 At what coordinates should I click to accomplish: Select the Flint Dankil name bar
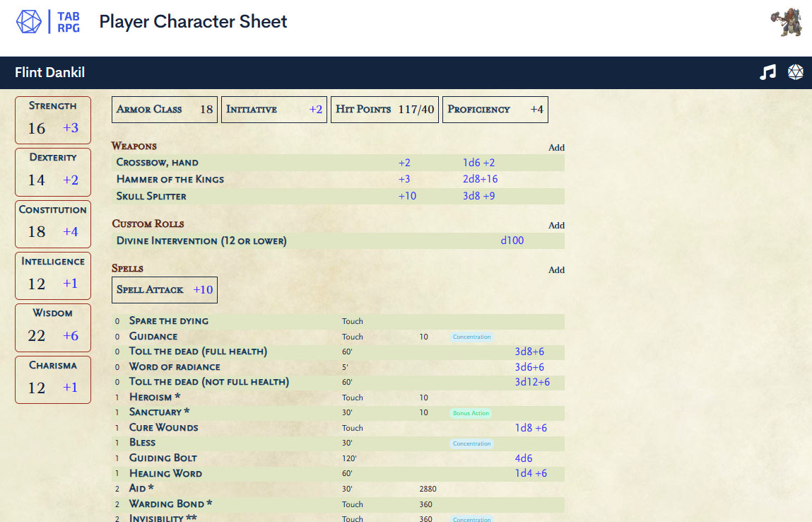click(49, 72)
